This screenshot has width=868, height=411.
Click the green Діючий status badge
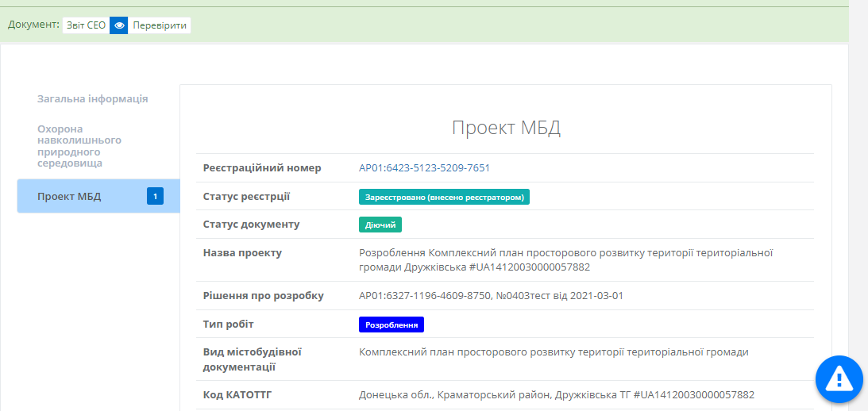click(x=380, y=225)
